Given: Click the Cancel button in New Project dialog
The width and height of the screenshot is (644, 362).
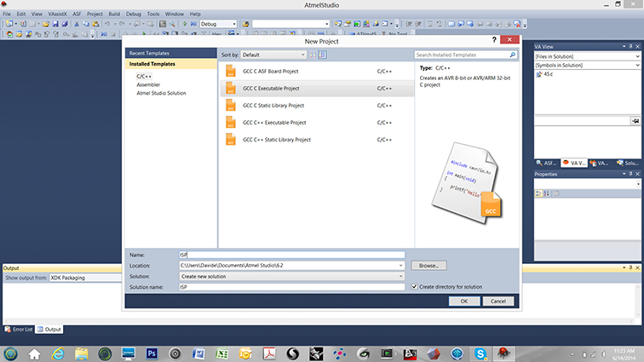Looking at the screenshot, I should [498, 302].
